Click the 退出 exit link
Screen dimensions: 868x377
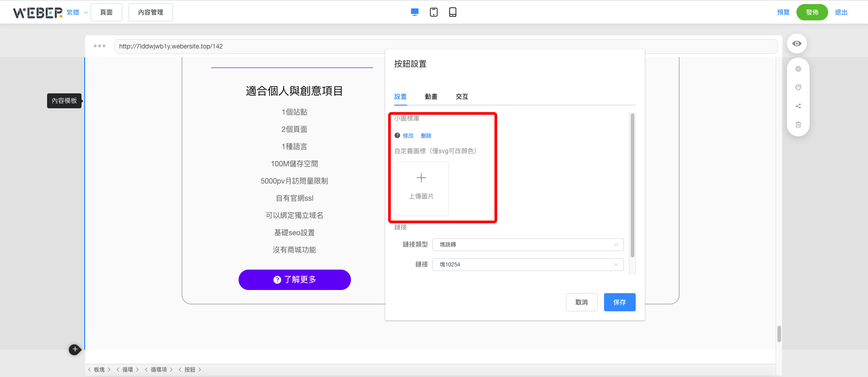[841, 12]
